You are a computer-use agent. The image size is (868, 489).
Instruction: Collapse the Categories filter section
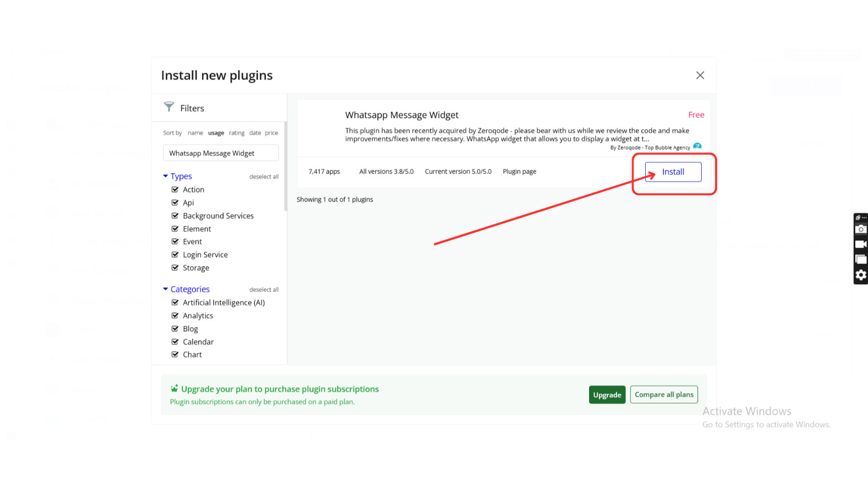[x=186, y=289]
